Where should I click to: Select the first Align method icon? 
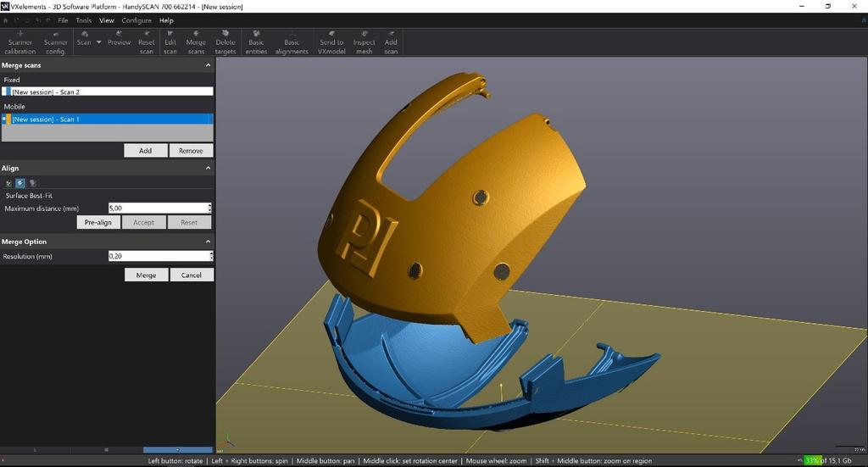8,183
